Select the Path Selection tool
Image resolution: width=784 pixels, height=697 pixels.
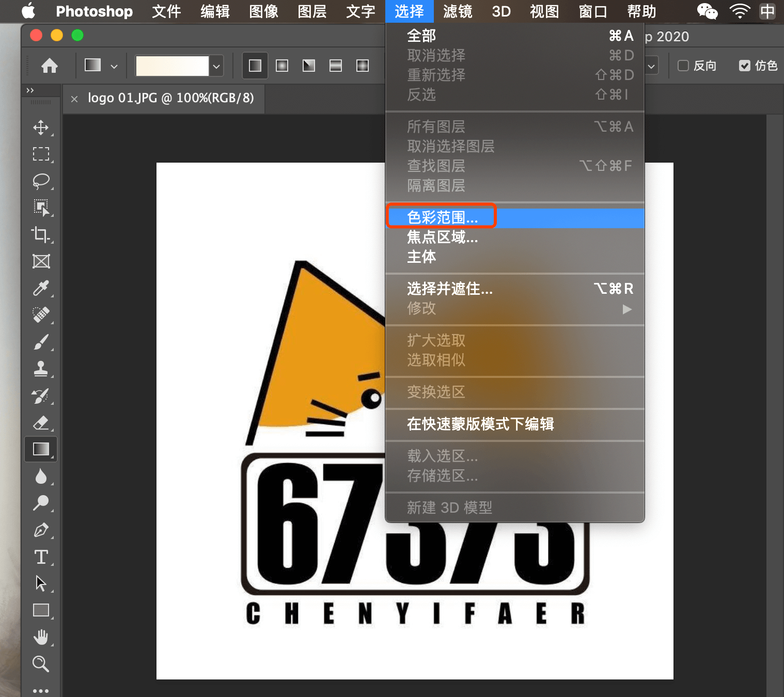pos(41,583)
